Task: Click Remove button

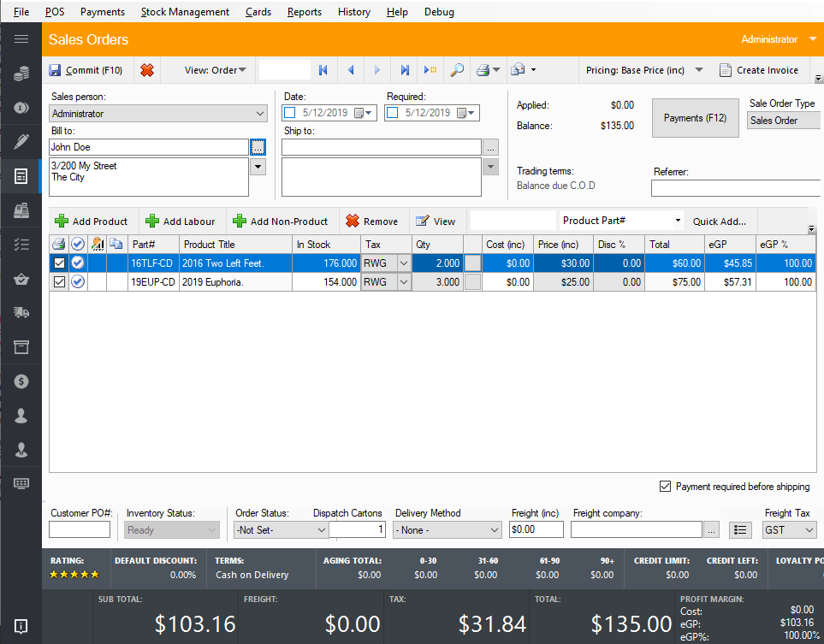Action: click(x=372, y=222)
